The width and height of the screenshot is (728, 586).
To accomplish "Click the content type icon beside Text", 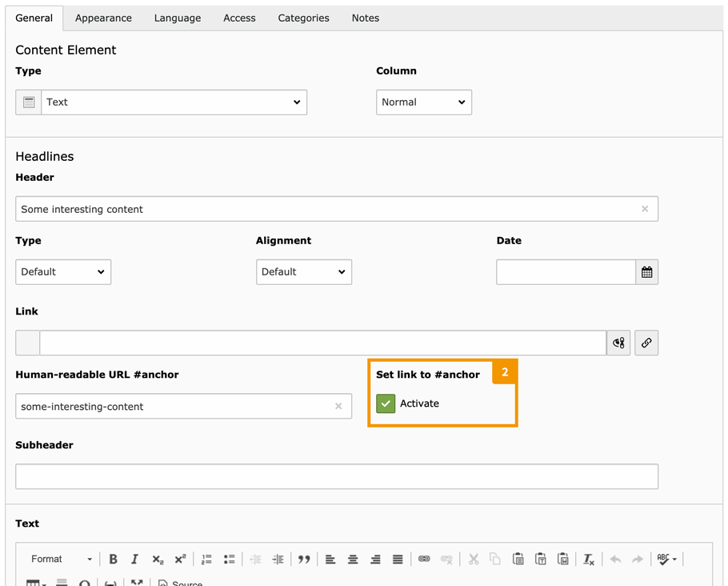I will coord(28,102).
